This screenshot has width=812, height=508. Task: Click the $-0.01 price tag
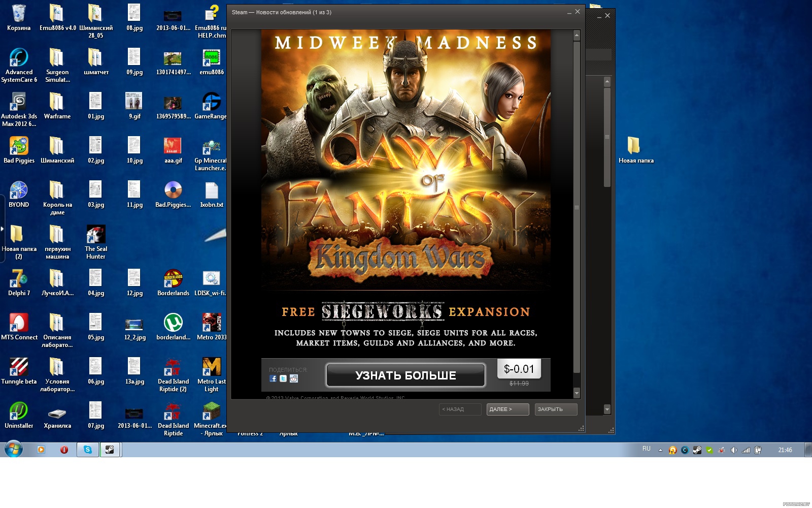519,369
